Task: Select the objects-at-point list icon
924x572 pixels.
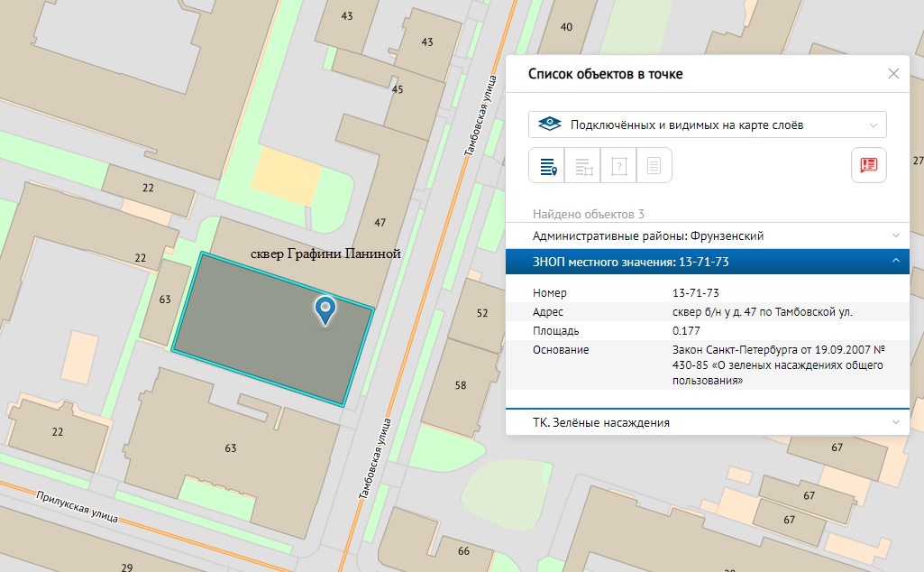Action: tap(547, 165)
